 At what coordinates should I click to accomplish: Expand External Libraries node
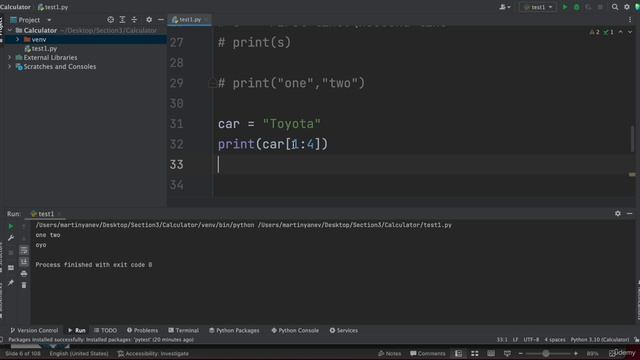point(10,58)
